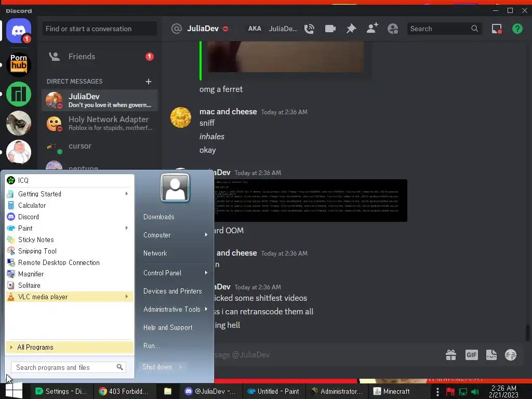Image resolution: width=532 pixels, height=399 pixels.
Task: Switch to 403 Forbidden Chrome window
Action: [x=124, y=391]
